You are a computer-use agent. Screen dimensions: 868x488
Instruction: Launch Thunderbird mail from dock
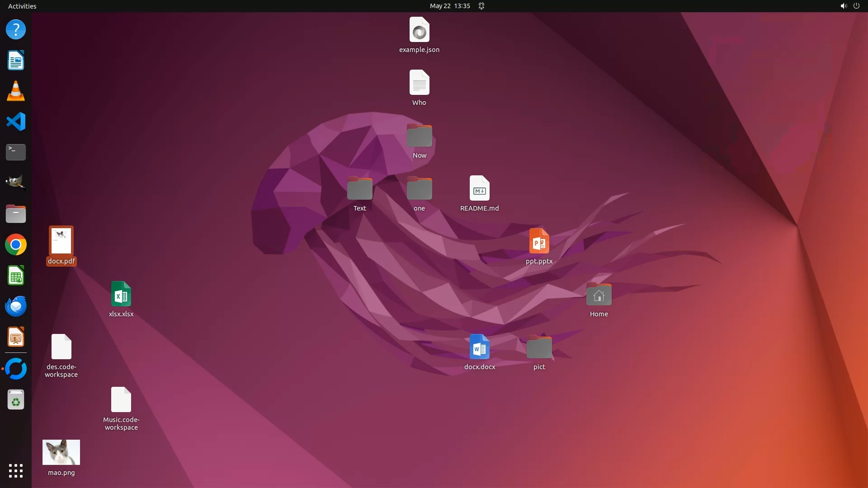click(16, 306)
